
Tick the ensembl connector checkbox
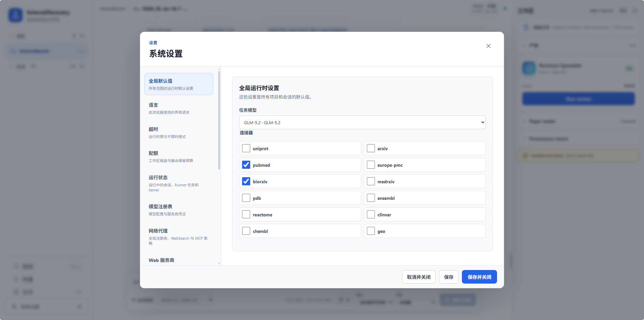tap(371, 198)
